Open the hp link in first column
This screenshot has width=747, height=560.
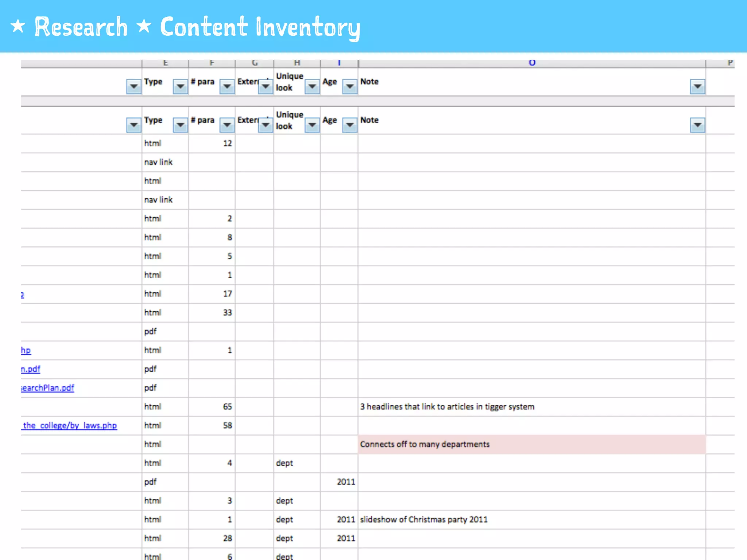[x=26, y=350]
